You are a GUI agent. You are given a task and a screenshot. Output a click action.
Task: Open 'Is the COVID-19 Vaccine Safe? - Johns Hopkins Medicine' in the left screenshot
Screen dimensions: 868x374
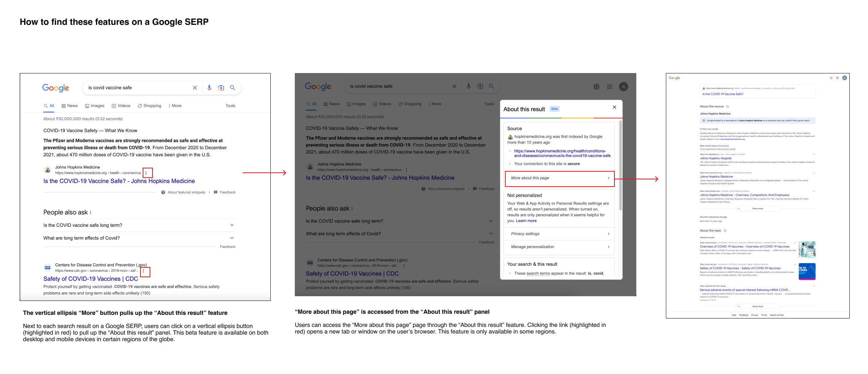[x=119, y=181]
